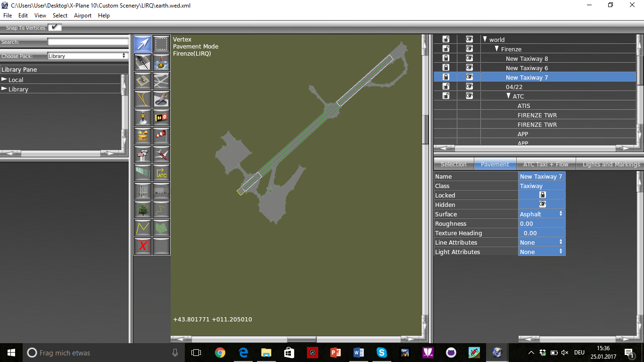Toggle lock for the Firenze row
644x362 pixels.
click(x=446, y=49)
